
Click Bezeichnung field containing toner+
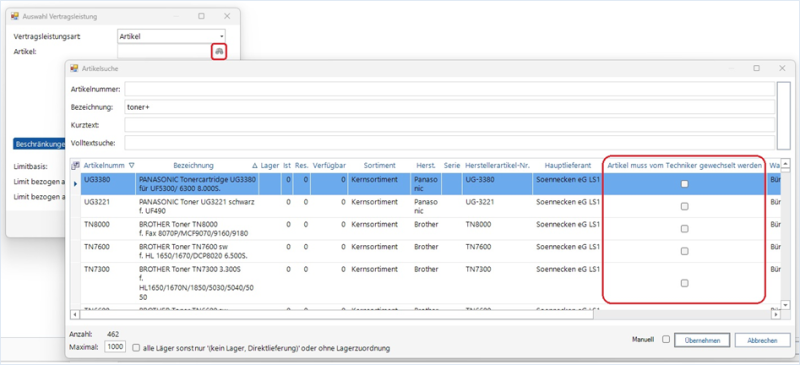click(449, 107)
